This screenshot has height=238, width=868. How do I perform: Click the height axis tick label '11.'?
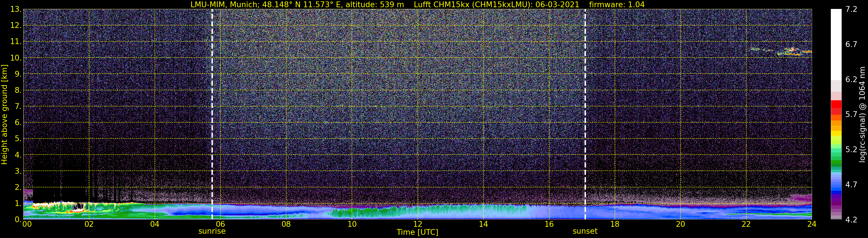(16, 42)
